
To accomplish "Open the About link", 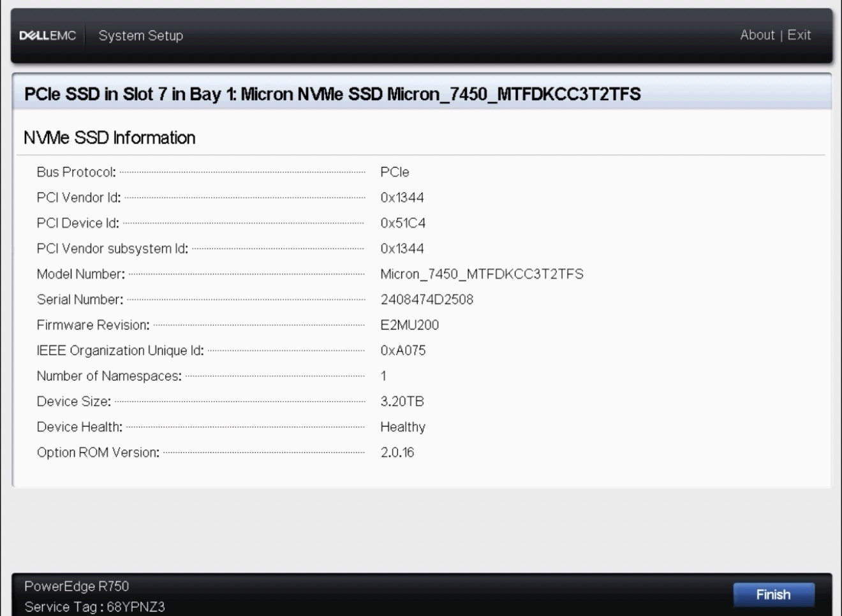I will [757, 35].
